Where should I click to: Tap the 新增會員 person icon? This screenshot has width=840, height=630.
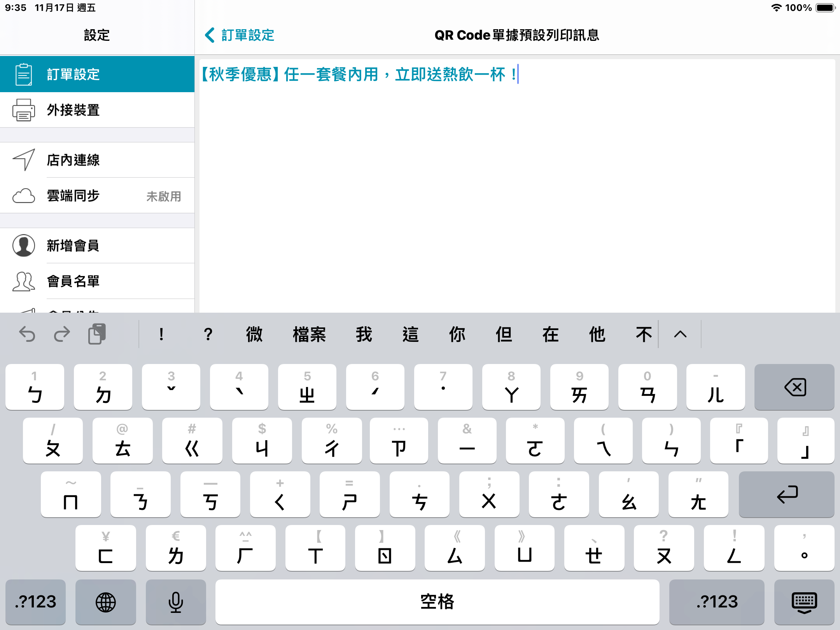click(x=23, y=245)
